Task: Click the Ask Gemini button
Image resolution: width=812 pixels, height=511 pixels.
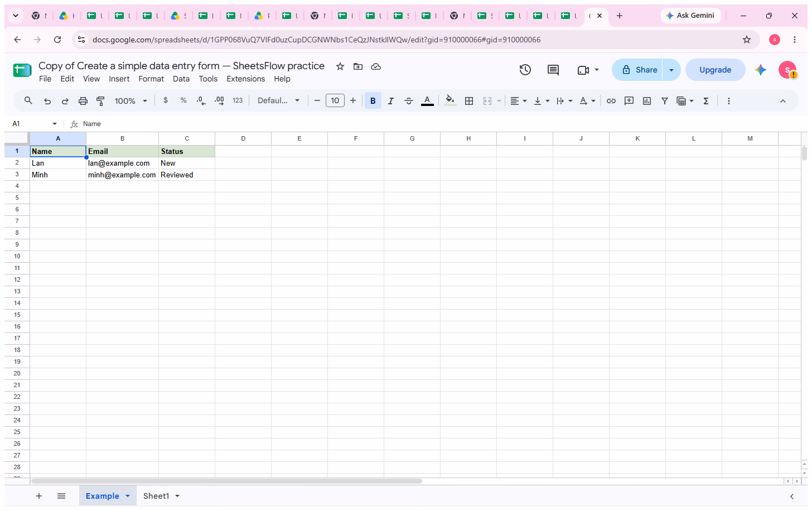Action: [690, 16]
